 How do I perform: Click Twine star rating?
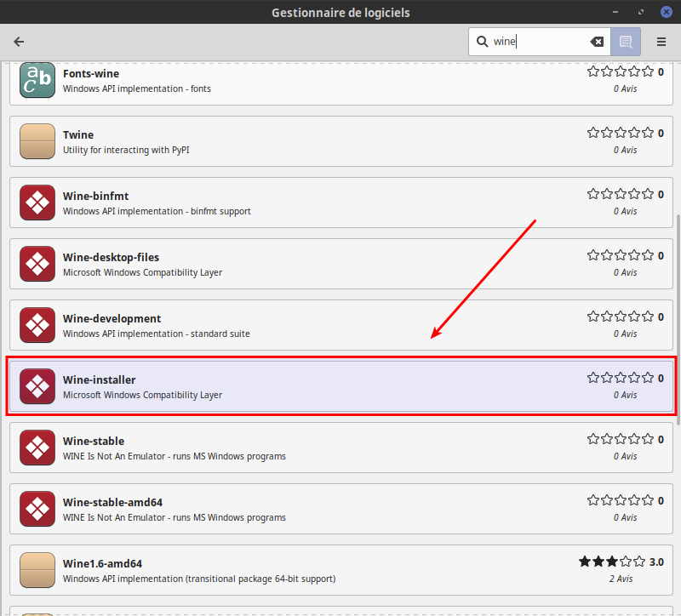tap(621, 133)
